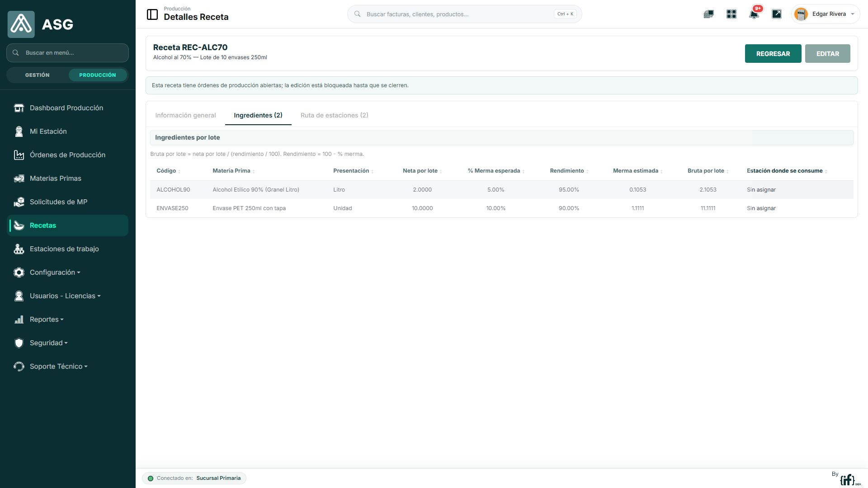Focus the Buscar en menú field
The width and height of the screenshot is (868, 488).
pyautogui.click(x=68, y=53)
